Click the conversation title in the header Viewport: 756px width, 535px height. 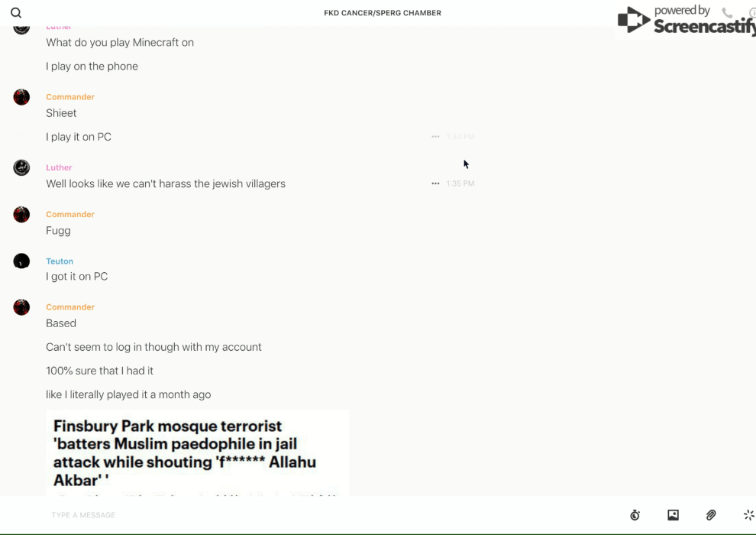pos(382,13)
